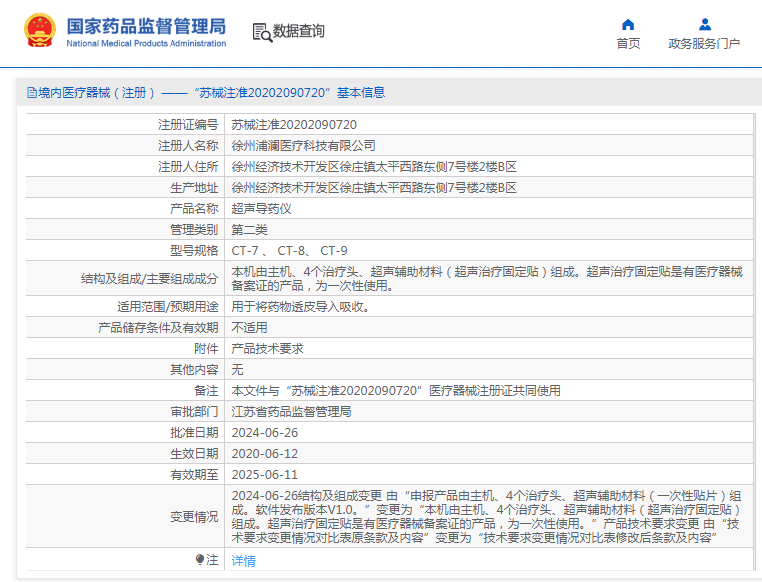The width and height of the screenshot is (762, 582).
Task: Click the 审批部门 label
Action: (x=194, y=411)
